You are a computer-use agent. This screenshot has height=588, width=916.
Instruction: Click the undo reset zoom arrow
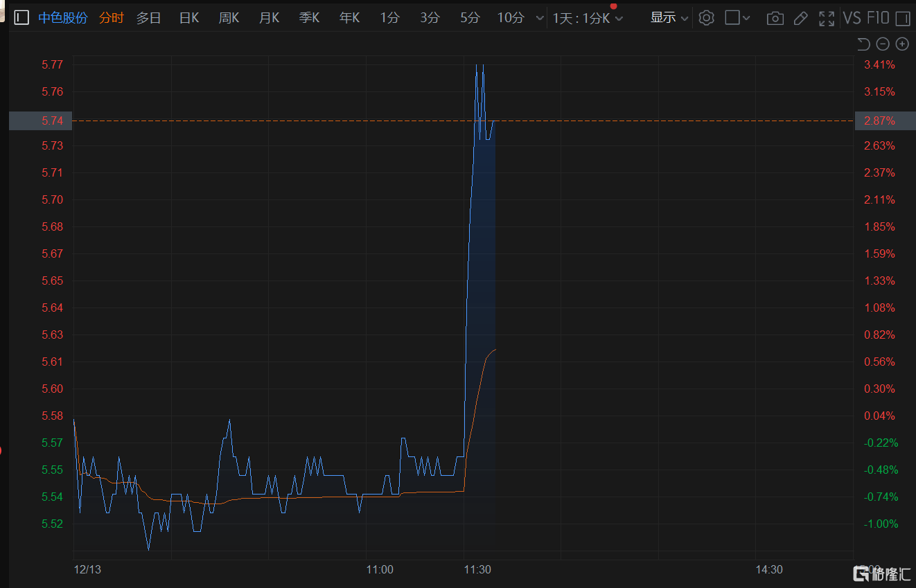click(x=863, y=44)
